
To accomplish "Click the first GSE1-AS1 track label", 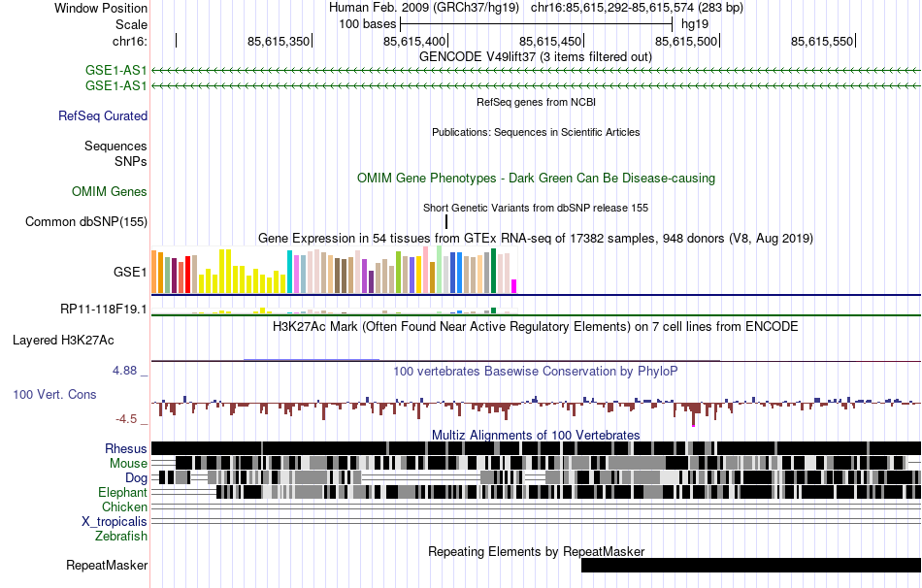I will click(115, 71).
